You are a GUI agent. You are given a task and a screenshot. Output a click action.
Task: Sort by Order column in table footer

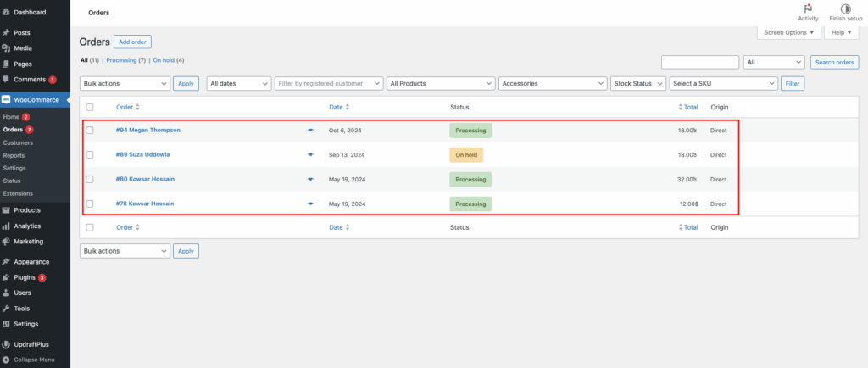tap(128, 227)
